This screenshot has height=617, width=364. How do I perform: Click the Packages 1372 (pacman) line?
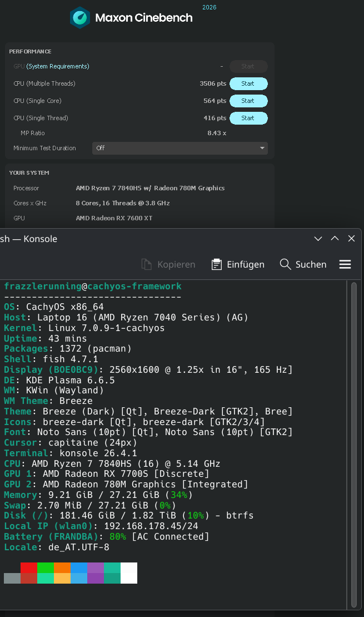68,349
